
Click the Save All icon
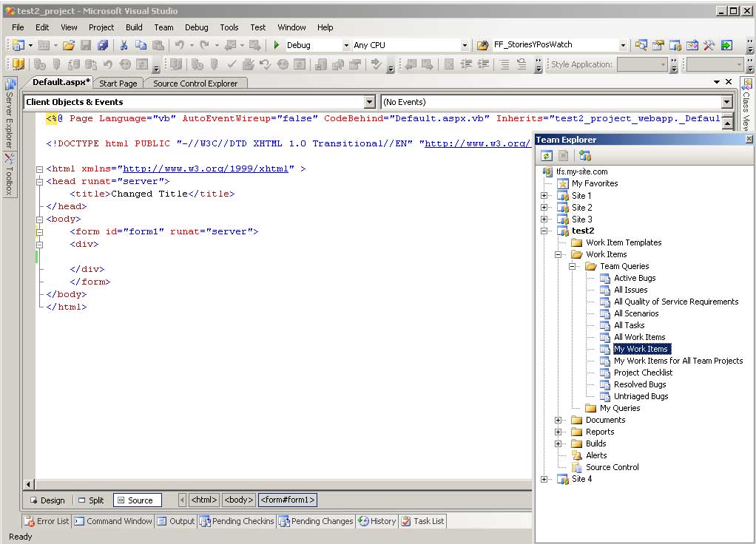pos(103,45)
